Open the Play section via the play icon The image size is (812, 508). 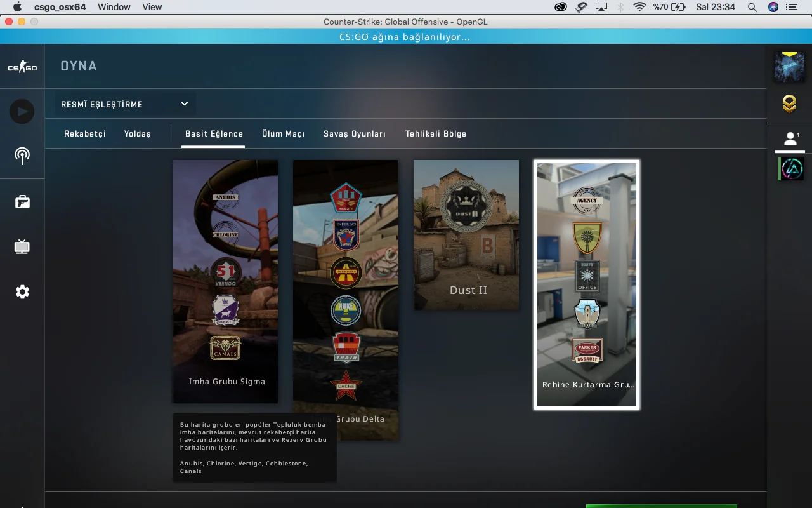pyautogui.click(x=22, y=112)
